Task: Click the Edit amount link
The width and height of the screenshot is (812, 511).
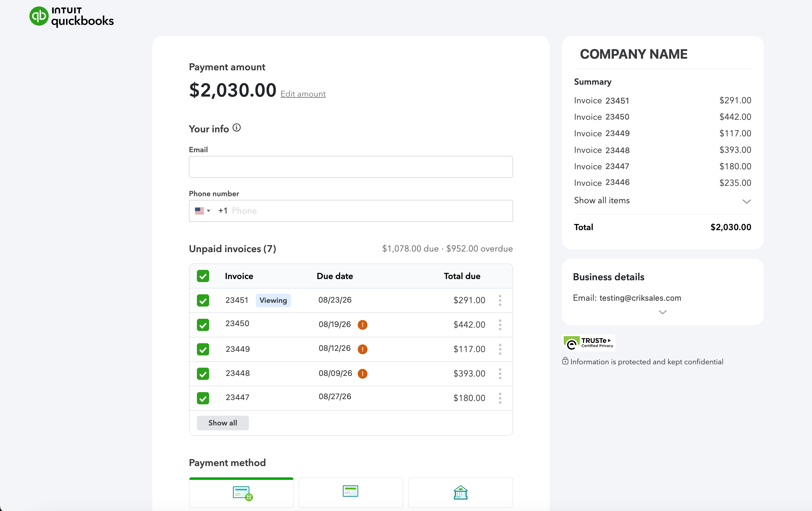Action: 303,94
